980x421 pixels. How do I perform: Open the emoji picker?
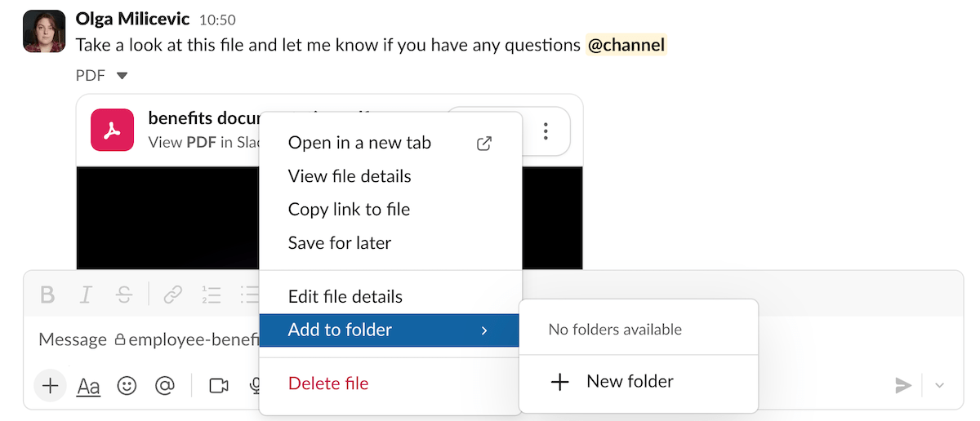tap(127, 386)
